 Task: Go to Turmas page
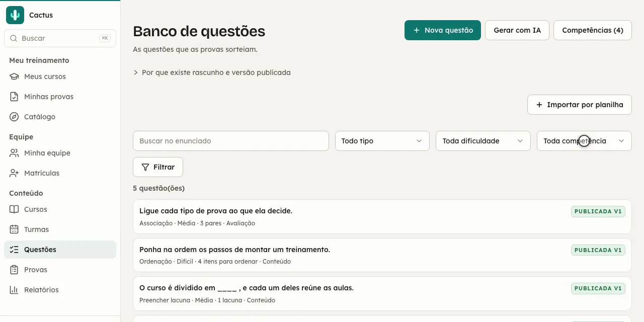tap(60, 229)
